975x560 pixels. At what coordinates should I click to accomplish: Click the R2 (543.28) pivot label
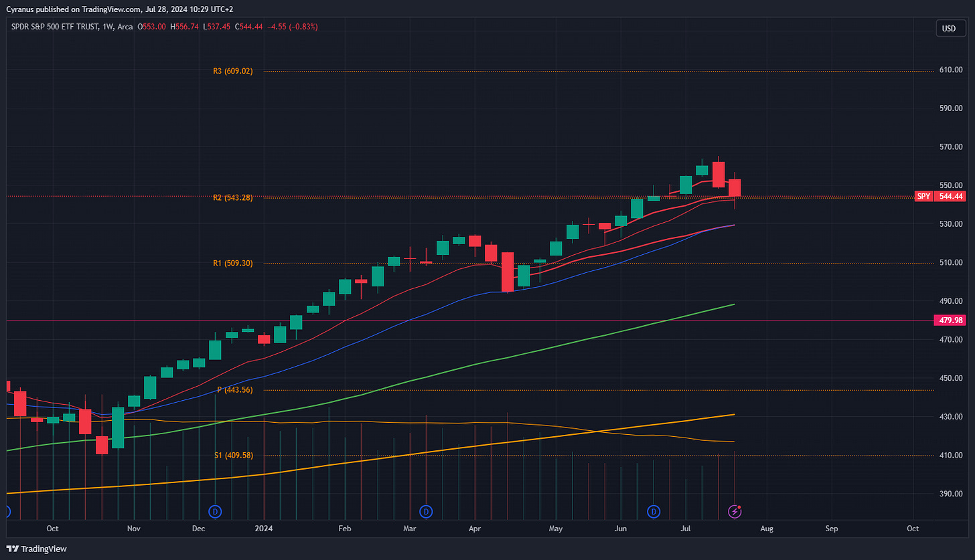click(233, 198)
